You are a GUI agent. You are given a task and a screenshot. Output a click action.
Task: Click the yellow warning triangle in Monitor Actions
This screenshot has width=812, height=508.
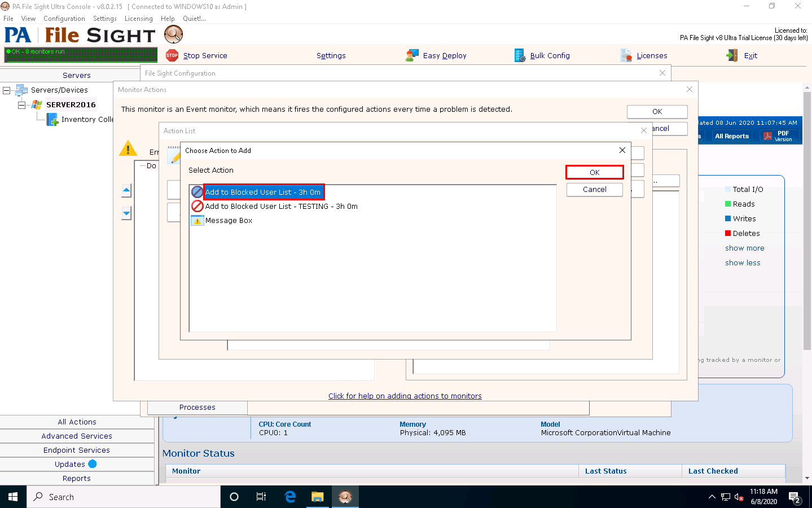click(x=128, y=148)
